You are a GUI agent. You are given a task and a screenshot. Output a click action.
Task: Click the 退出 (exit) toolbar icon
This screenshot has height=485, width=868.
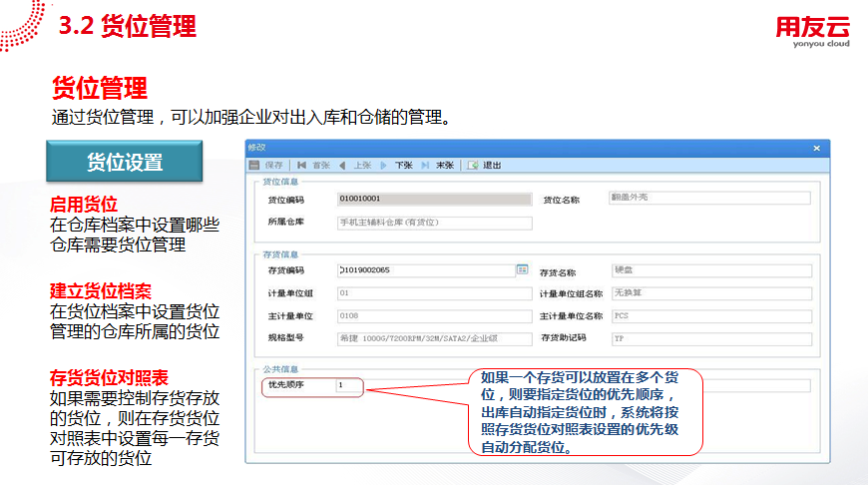[x=472, y=165]
